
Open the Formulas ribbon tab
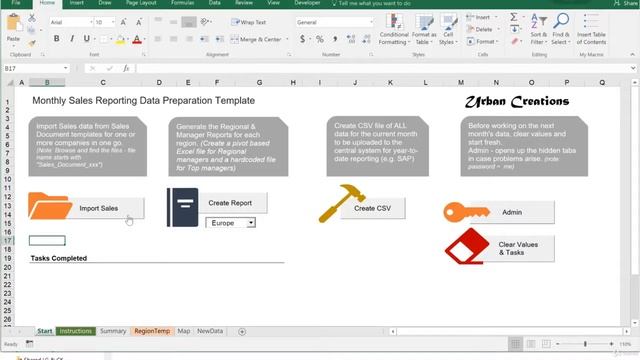point(182,3)
